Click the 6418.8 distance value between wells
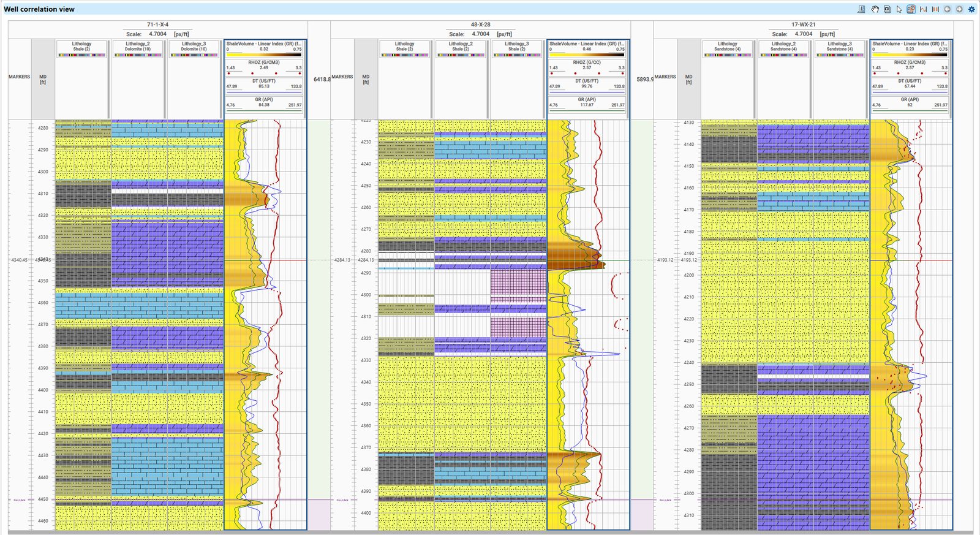 (x=322, y=80)
